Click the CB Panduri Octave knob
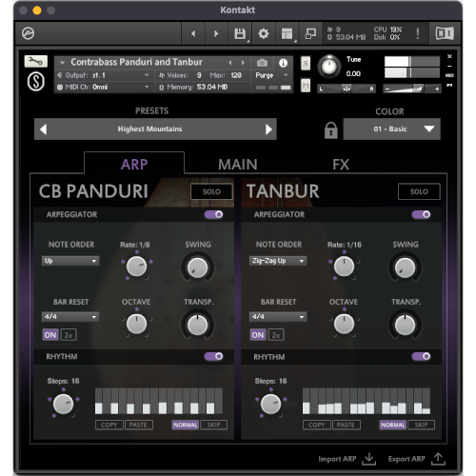The width and height of the screenshot is (476, 476). 136,324
